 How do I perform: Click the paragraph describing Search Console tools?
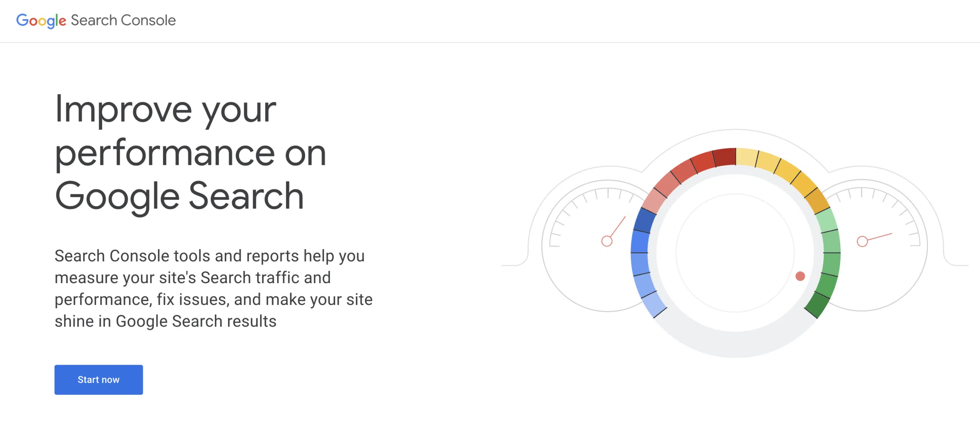tap(213, 289)
